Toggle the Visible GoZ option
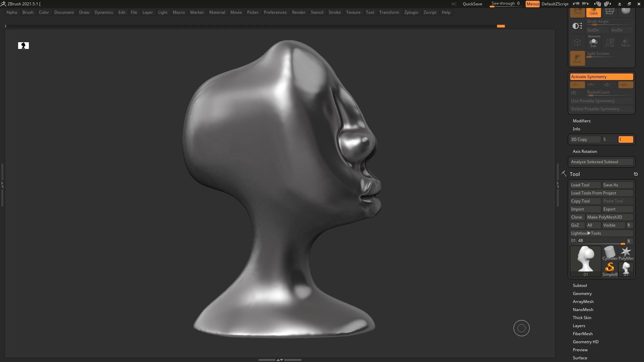 click(x=613, y=225)
